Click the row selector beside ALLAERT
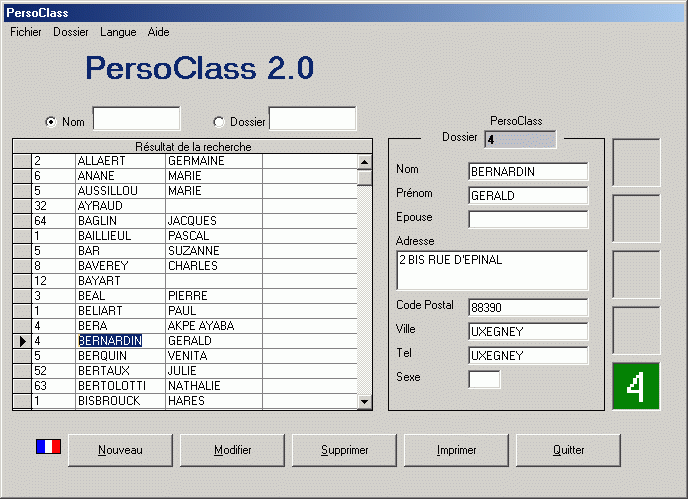Viewport: 688px width, 499px height. (22, 161)
